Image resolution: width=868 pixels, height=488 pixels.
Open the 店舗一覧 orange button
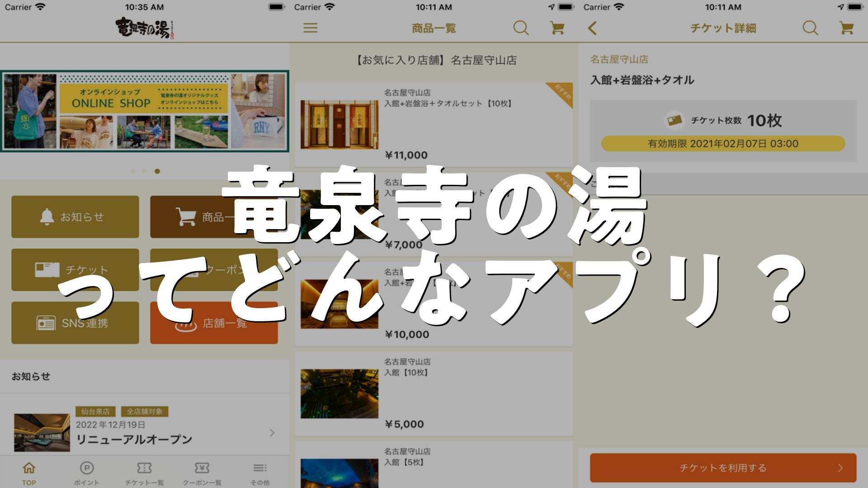(x=214, y=323)
